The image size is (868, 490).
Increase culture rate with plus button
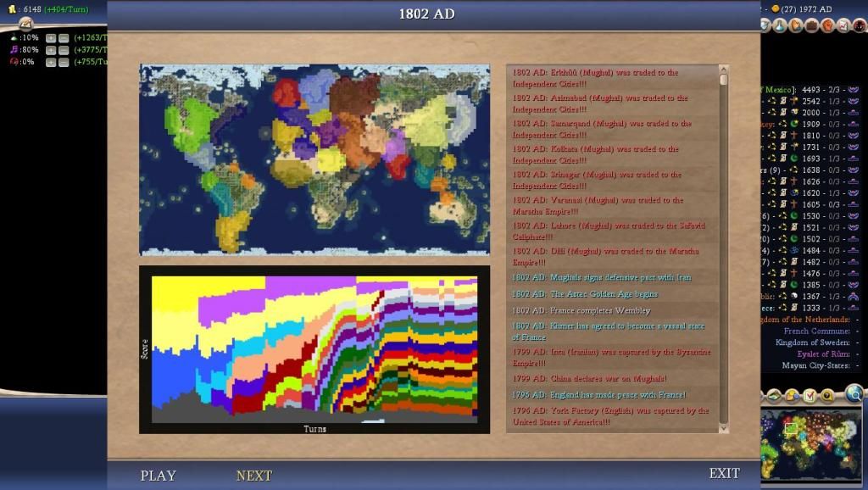pyautogui.click(x=51, y=50)
